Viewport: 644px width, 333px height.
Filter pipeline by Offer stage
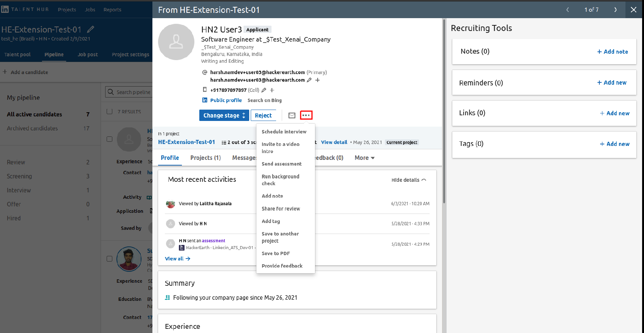[48, 204]
